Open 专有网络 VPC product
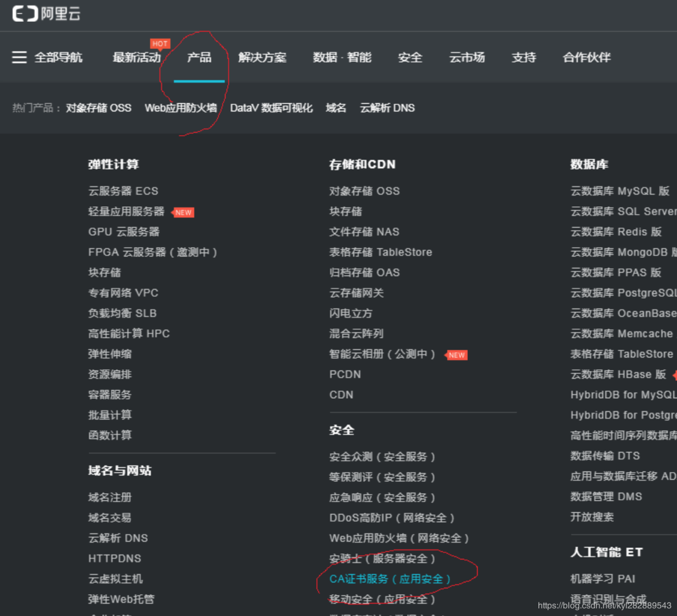This screenshot has height=616, width=677. [x=123, y=293]
